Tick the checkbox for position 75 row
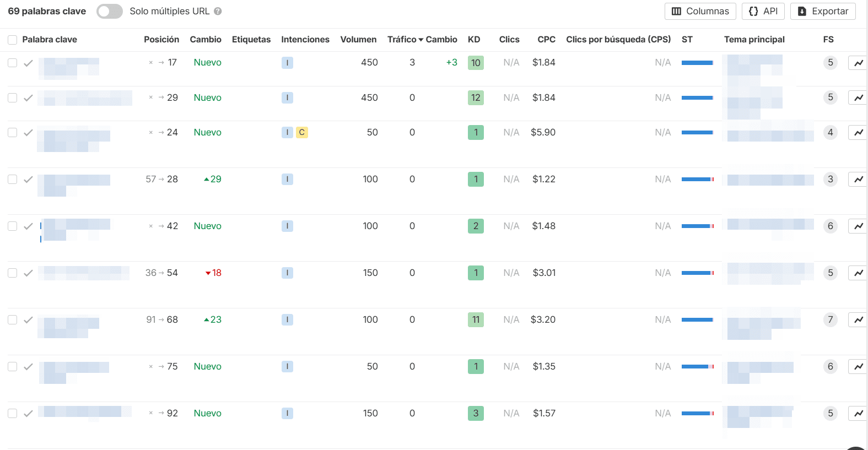This screenshot has height=450, width=868. [x=12, y=367]
